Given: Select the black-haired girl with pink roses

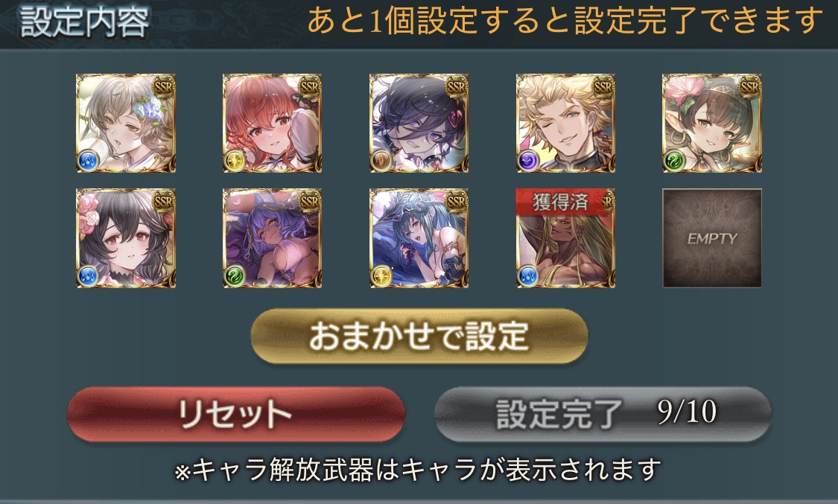Looking at the screenshot, I should pyautogui.click(x=126, y=238).
